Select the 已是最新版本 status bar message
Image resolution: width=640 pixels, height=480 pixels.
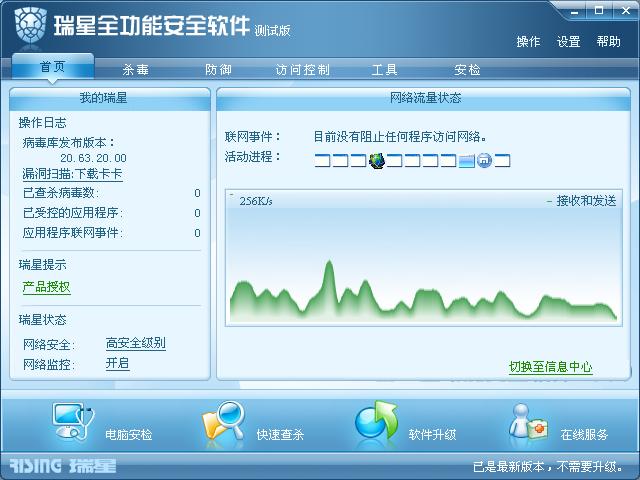(x=548, y=466)
